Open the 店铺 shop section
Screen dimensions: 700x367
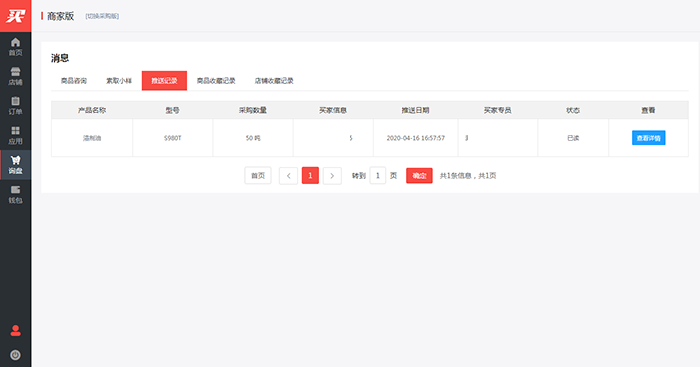tap(15, 76)
